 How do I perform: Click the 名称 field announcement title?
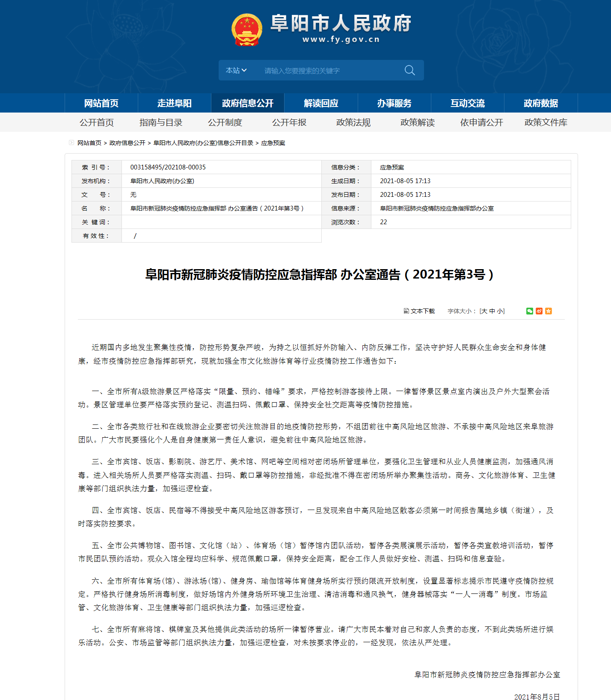(217, 208)
